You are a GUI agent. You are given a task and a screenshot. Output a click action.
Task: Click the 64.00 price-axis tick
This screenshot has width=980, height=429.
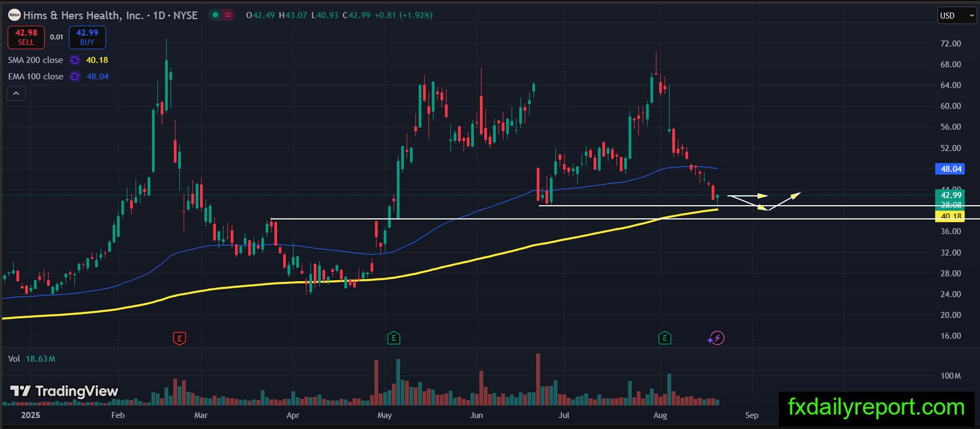(950, 85)
